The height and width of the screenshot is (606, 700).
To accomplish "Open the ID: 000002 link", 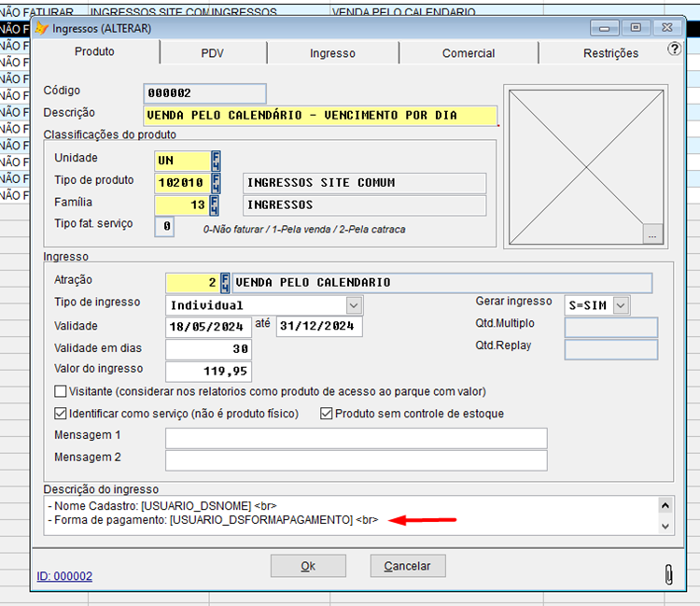I will click(x=64, y=576).
